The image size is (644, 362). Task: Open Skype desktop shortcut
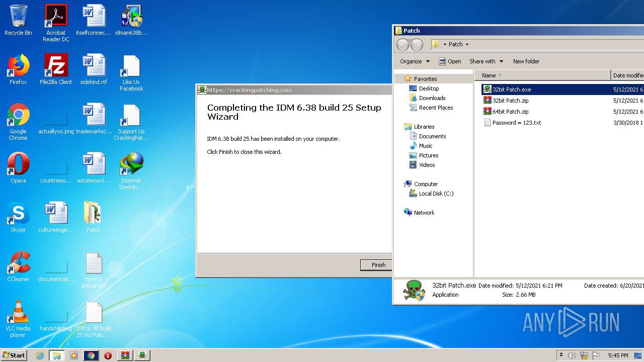(18, 217)
